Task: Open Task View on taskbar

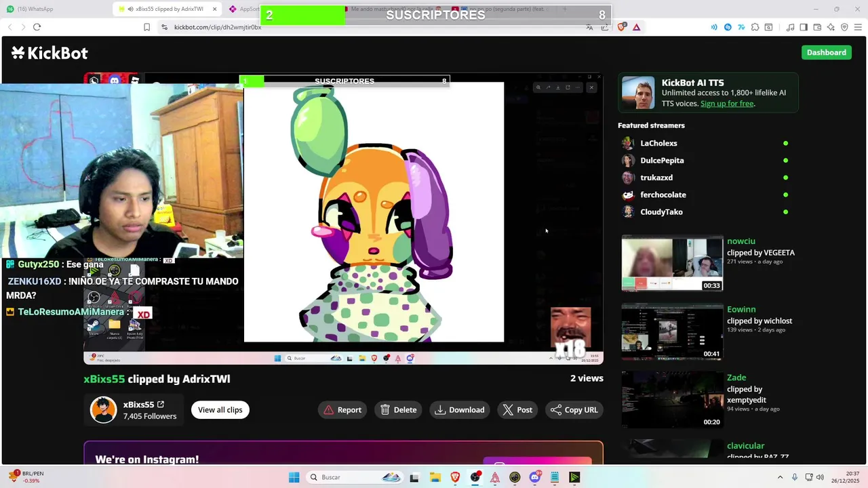Action: [x=414, y=477]
